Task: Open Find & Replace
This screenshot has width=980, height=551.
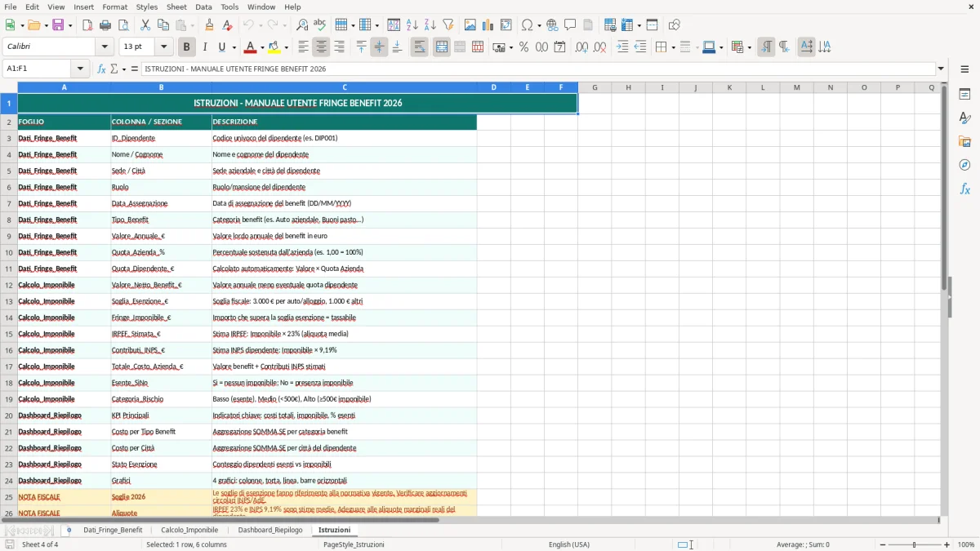Action: (x=302, y=25)
